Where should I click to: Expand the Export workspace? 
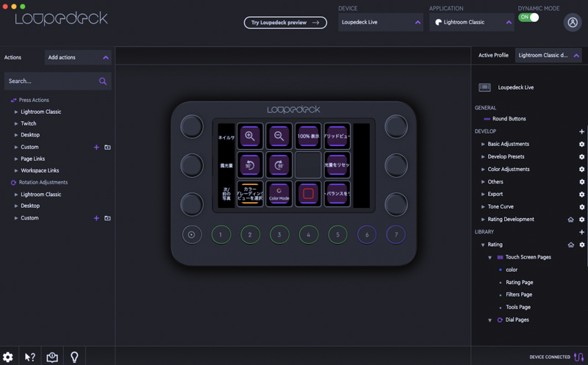pos(483,194)
